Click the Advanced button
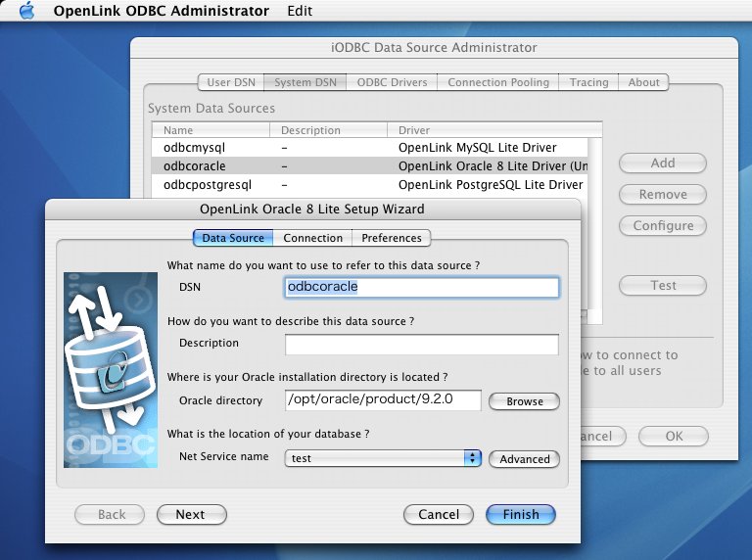 coord(524,459)
